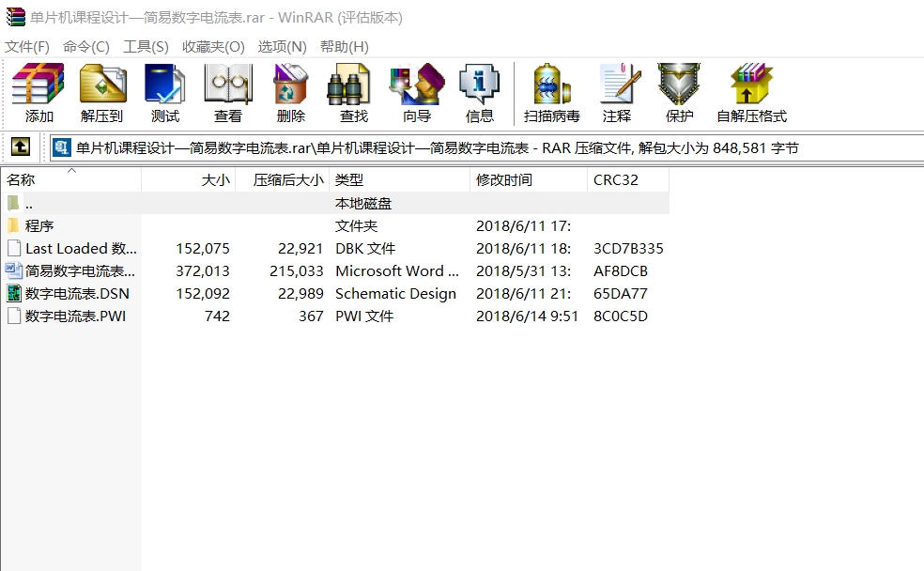The height and width of the screenshot is (571, 924).
Task: Go up one folder level button
Action: point(21,147)
